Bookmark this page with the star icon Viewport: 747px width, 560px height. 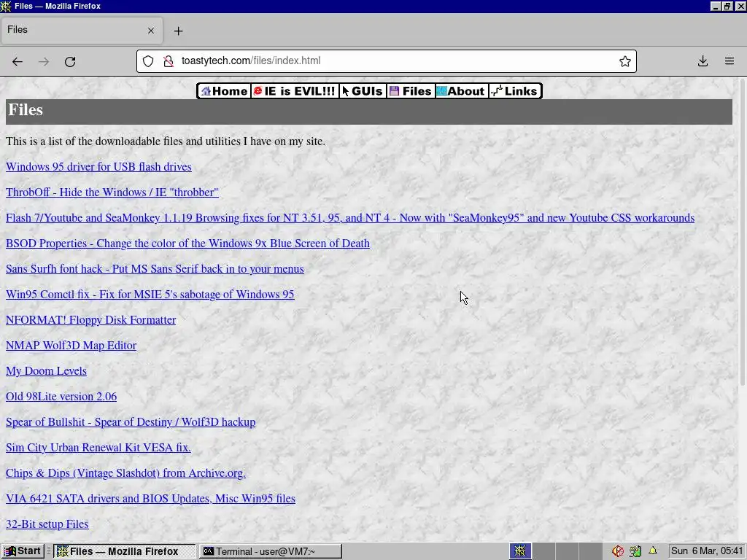[625, 61]
